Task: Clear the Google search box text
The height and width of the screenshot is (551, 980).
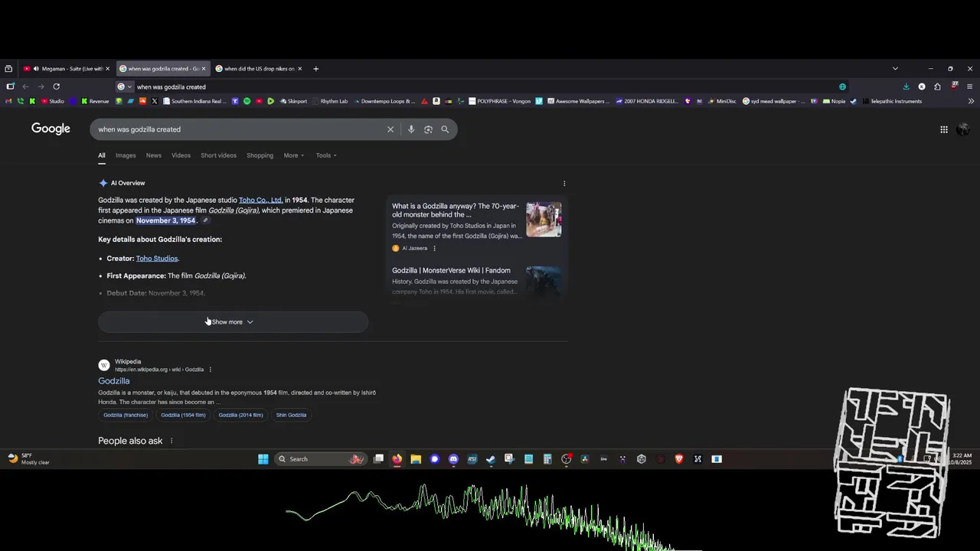Action: 390,129
